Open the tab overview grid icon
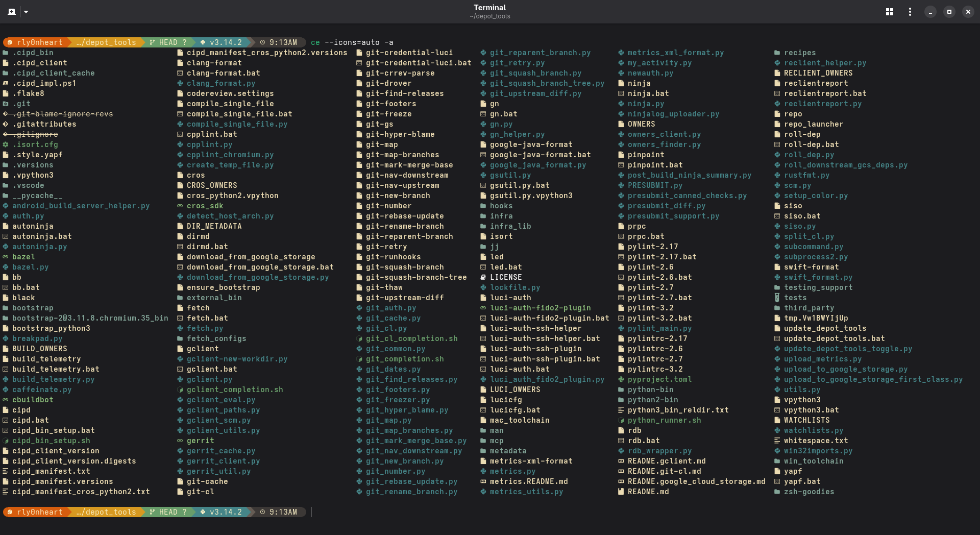The image size is (980, 535). tap(889, 11)
